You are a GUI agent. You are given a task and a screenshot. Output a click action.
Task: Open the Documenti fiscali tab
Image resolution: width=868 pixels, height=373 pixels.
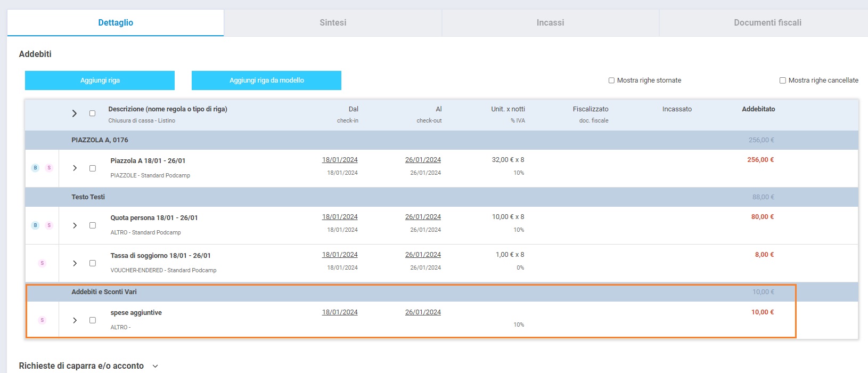(x=767, y=23)
